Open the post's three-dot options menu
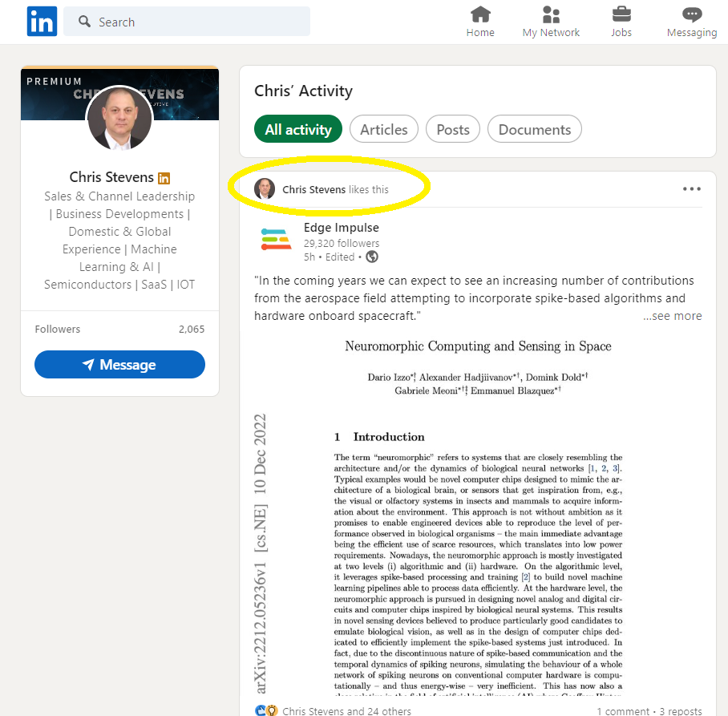 (692, 189)
